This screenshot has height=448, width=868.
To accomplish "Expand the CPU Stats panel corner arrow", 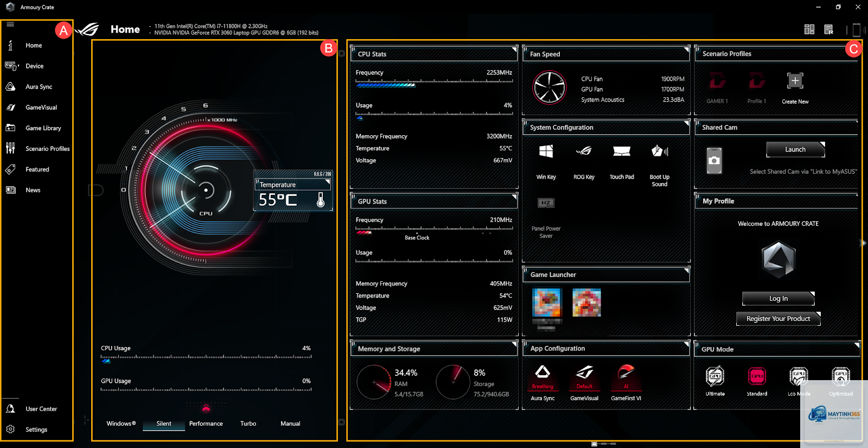I will click(514, 50).
